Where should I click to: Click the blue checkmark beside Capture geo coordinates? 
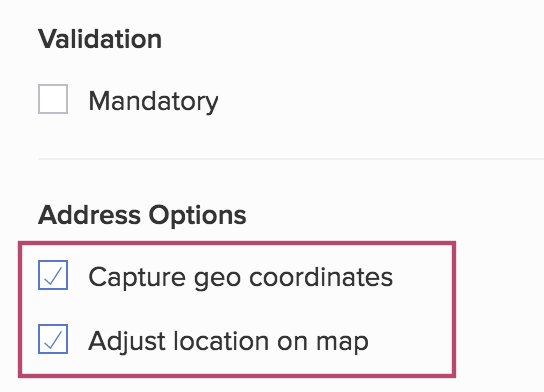[53, 275]
